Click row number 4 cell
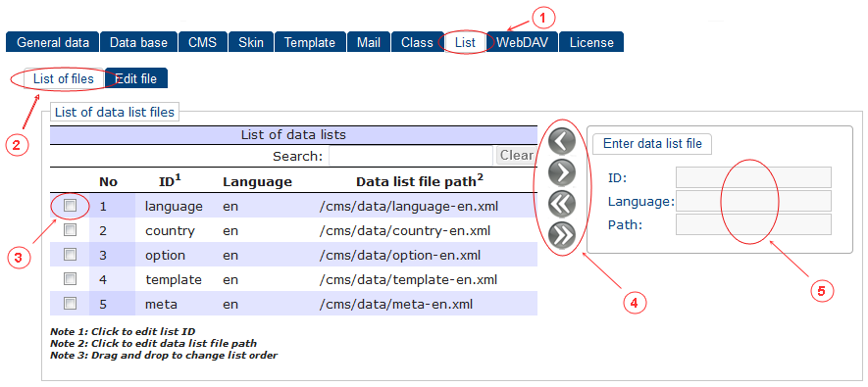 pos(113,279)
